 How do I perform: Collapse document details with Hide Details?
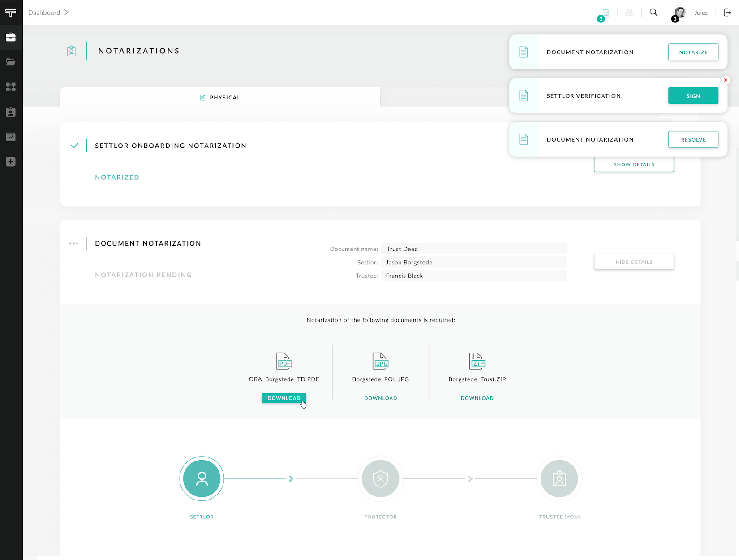633,262
